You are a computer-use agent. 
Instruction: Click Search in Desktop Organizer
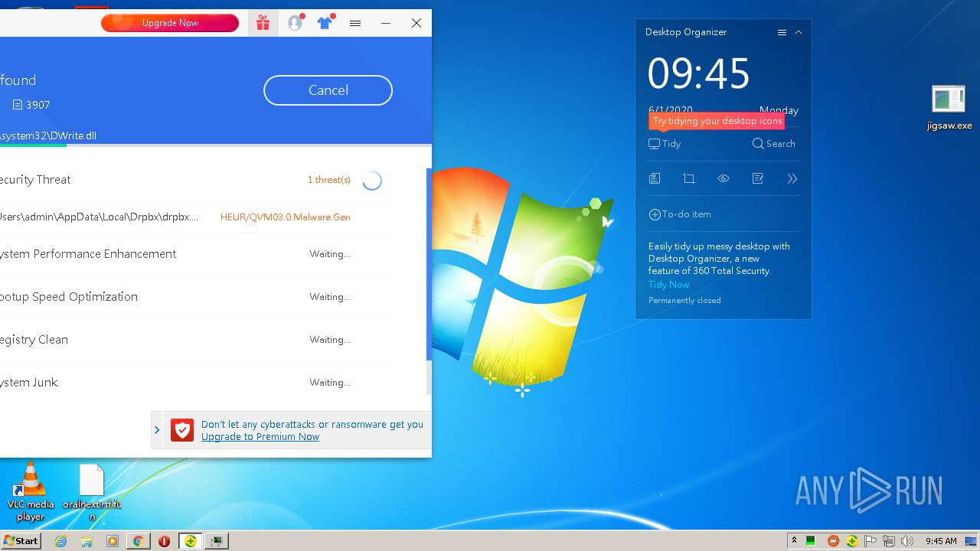coord(774,144)
